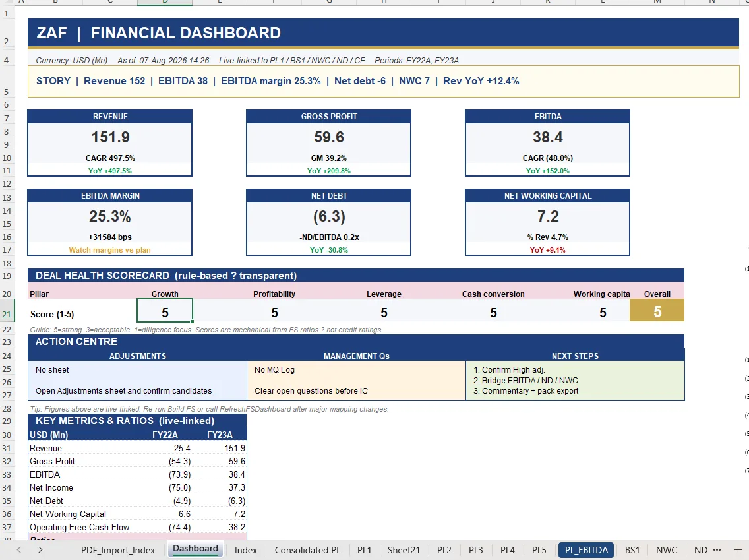The width and height of the screenshot is (749, 560).
Task: Click the EBITDA margin 25.3% value
Action: click(x=110, y=216)
